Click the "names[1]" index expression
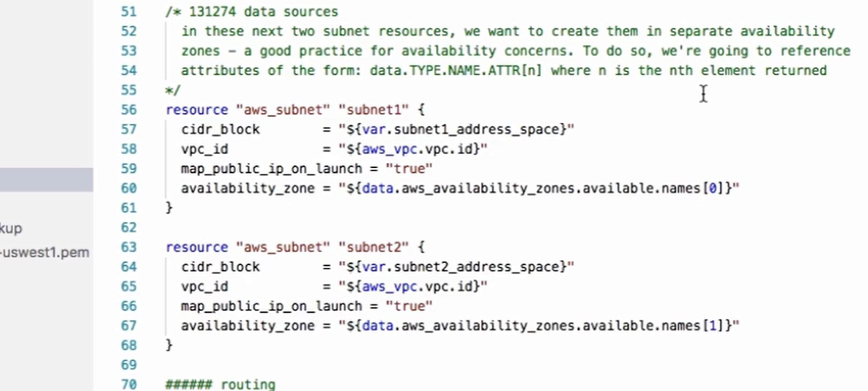Screen dimensions: 868x391 pos(693,326)
